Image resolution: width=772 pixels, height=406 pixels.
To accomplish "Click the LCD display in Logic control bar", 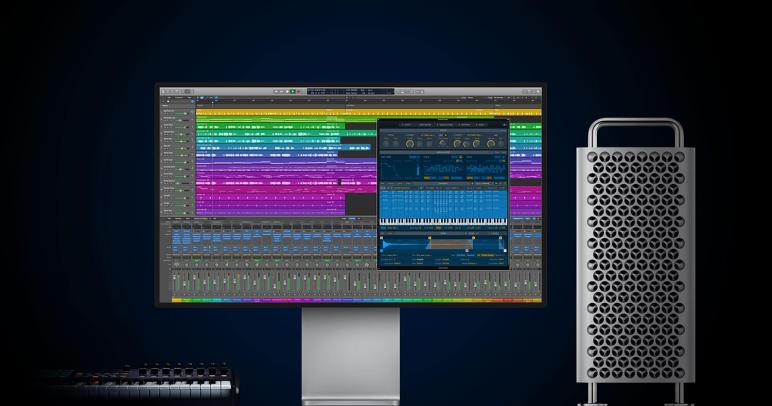I will point(351,92).
